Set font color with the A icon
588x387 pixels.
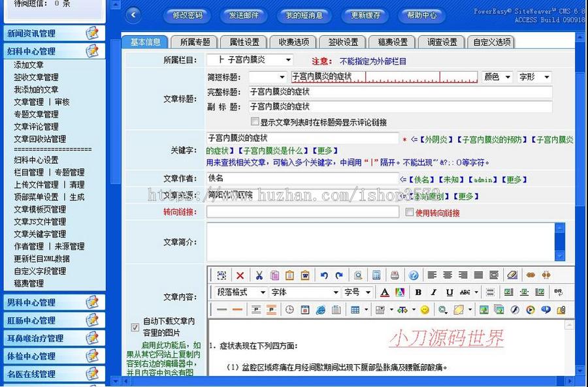(384, 293)
